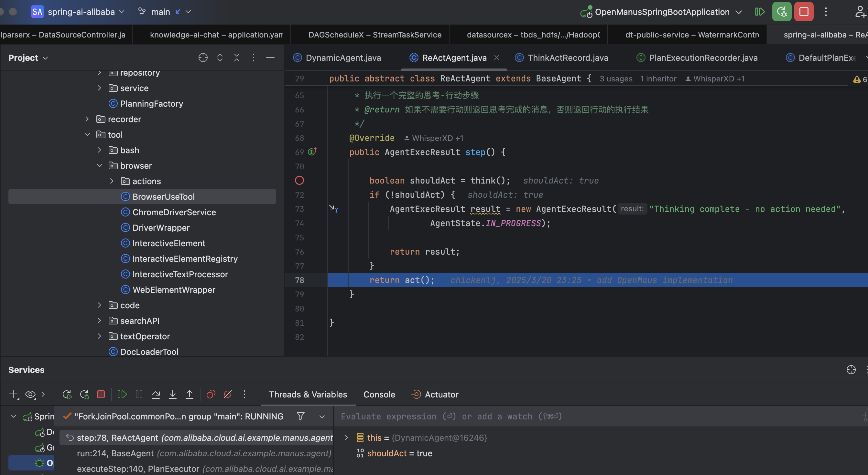This screenshot has width=868, height=475.
Task: Open the ThinkActRecord.java editor tab
Action: click(568, 58)
